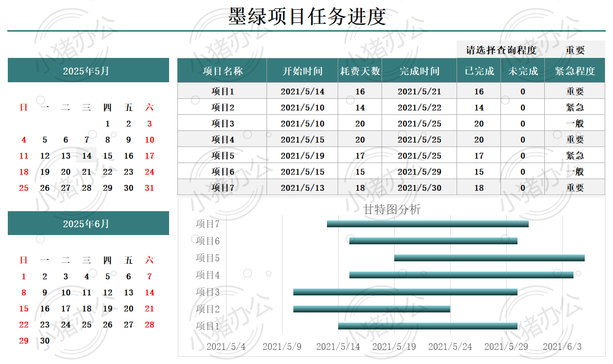
Task: Click the 紧急程度 column header
Action: click(575, 71)
